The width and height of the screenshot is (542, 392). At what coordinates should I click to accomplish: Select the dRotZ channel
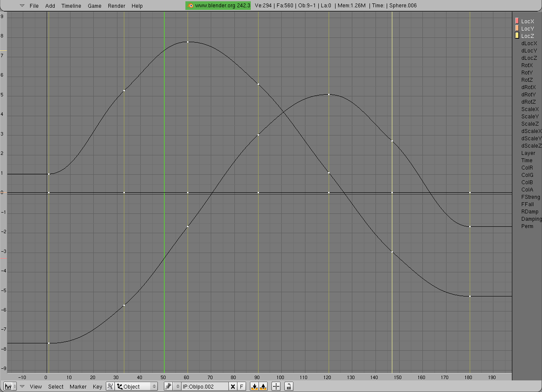coord(529,102)
